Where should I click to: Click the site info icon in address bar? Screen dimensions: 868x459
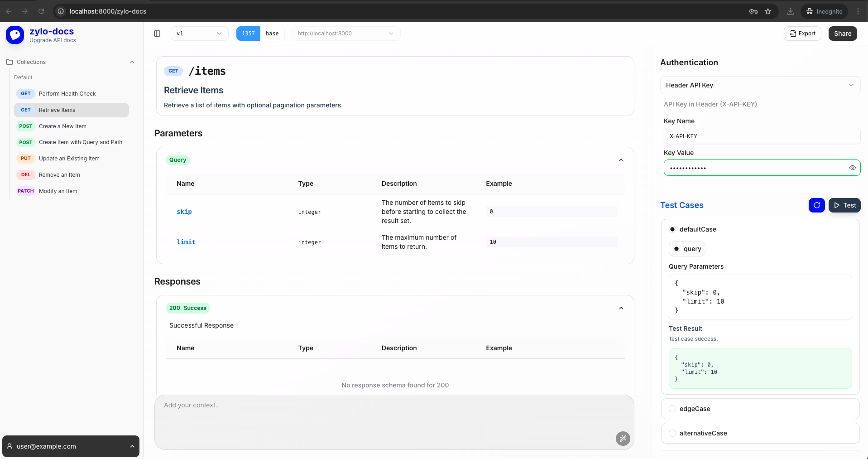61,11
